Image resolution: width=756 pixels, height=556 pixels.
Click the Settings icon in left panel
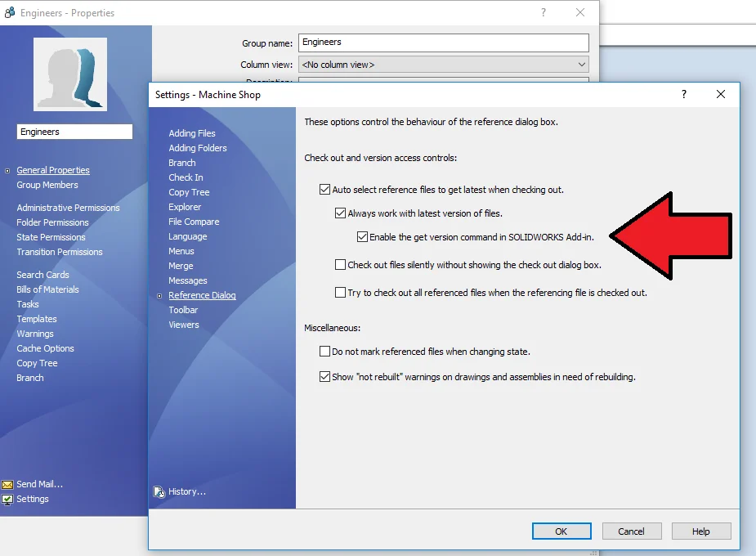coord(7,499)
